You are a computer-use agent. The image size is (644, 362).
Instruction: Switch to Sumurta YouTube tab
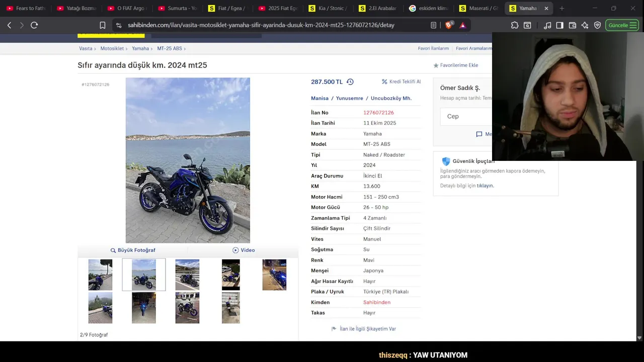pos(177,8)
